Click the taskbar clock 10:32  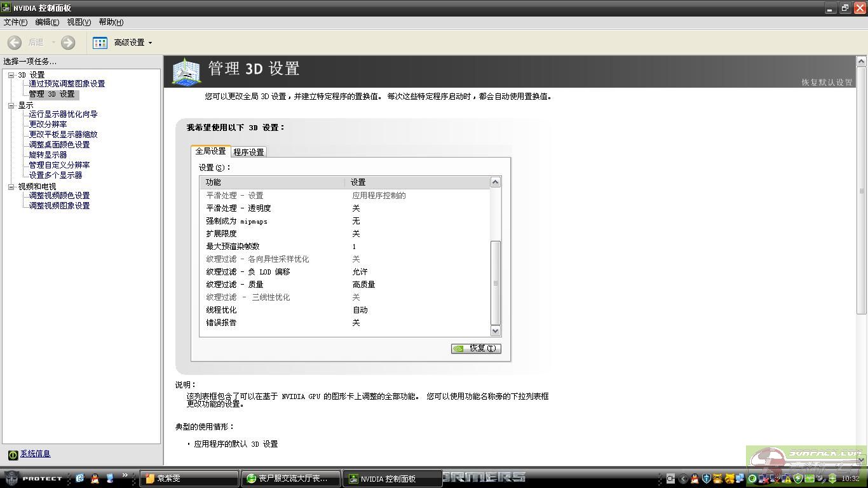click(x=850, y=478)
